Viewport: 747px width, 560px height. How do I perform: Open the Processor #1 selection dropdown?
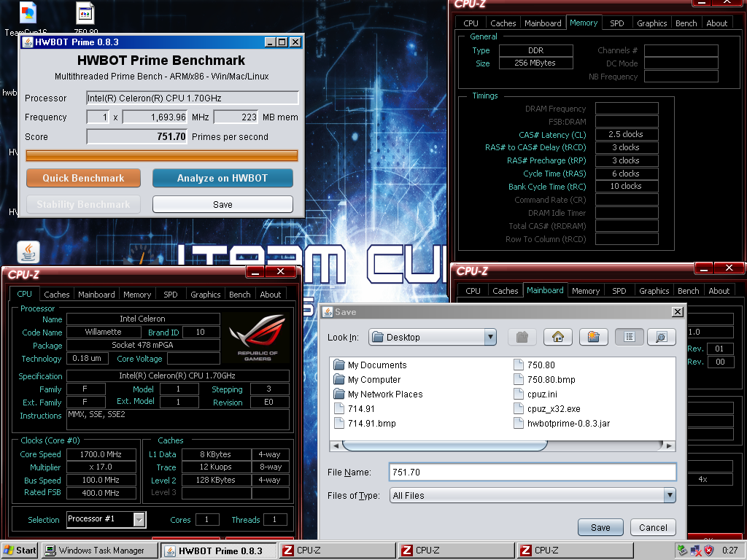tap(139, 519)
